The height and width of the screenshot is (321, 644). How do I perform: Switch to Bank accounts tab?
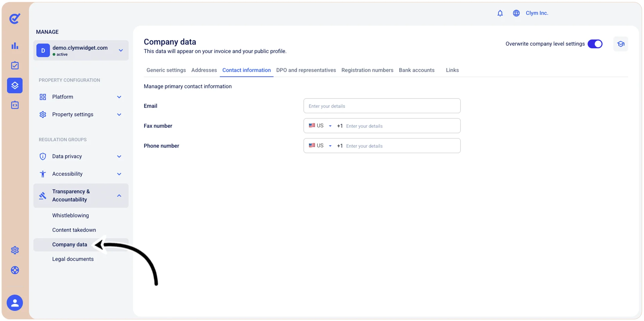click(x=417, y=70)
